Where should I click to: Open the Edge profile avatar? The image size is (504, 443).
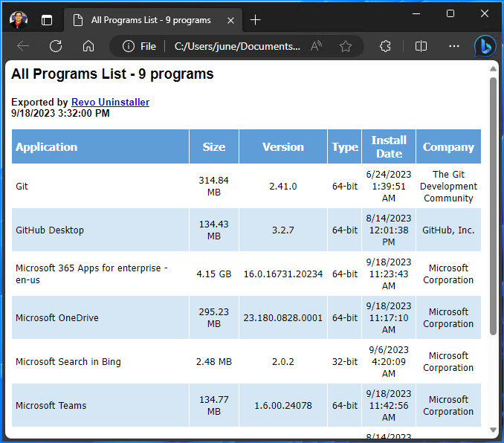(19, 19)
